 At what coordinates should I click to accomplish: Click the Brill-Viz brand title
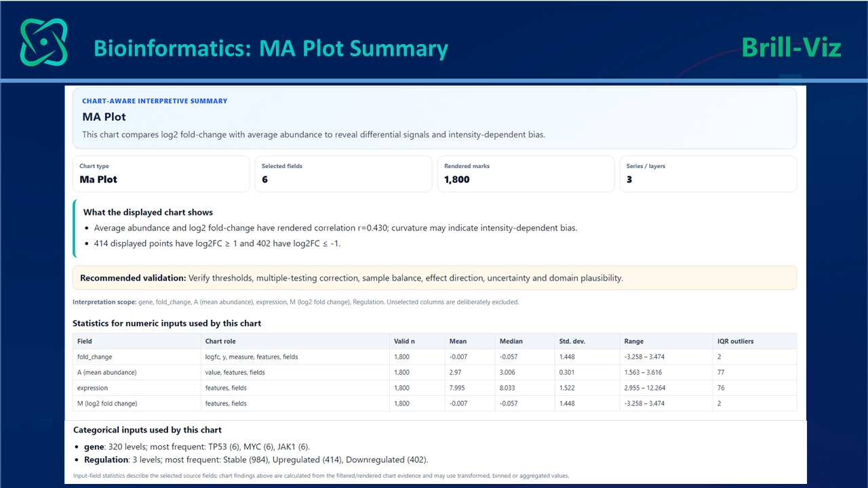click(791, 47)
